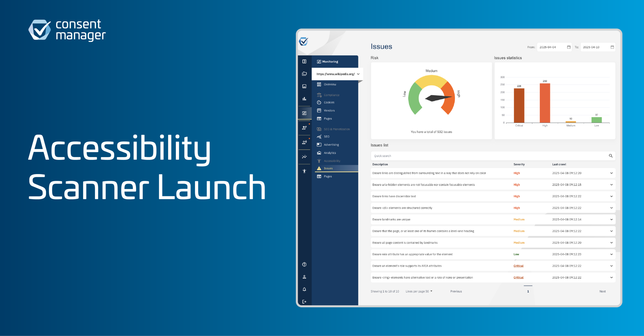Expand the landmarks are unique row
Image resolution: width=644 pixels, height=336 pixels.
[x=611, y=219]
